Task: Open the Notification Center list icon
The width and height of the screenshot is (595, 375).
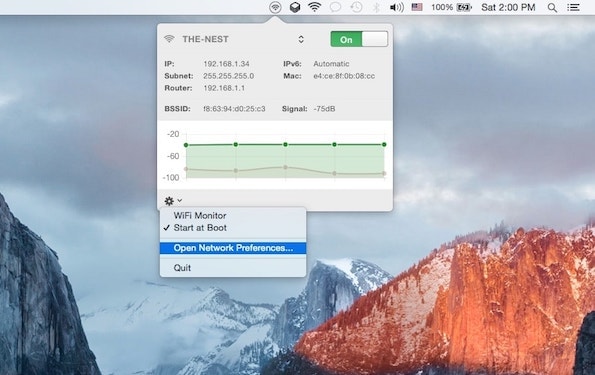Action: pos(573,7)
